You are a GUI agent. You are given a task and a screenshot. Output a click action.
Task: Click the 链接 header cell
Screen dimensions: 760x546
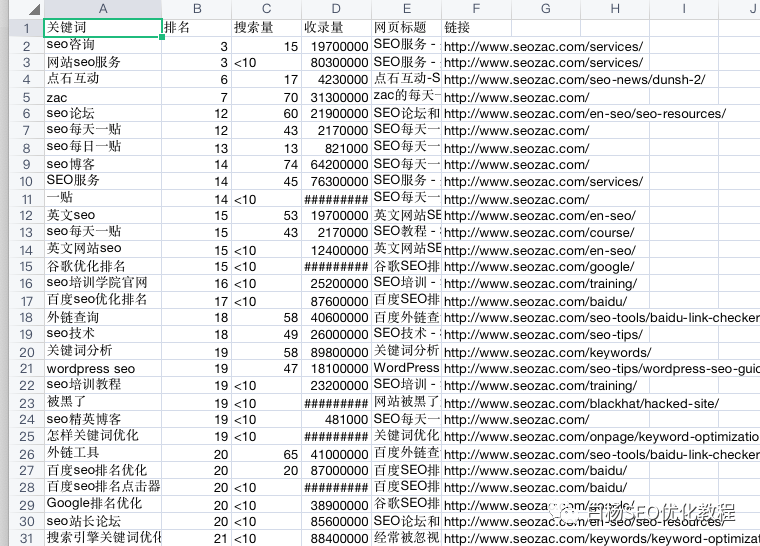click(476, 28)
